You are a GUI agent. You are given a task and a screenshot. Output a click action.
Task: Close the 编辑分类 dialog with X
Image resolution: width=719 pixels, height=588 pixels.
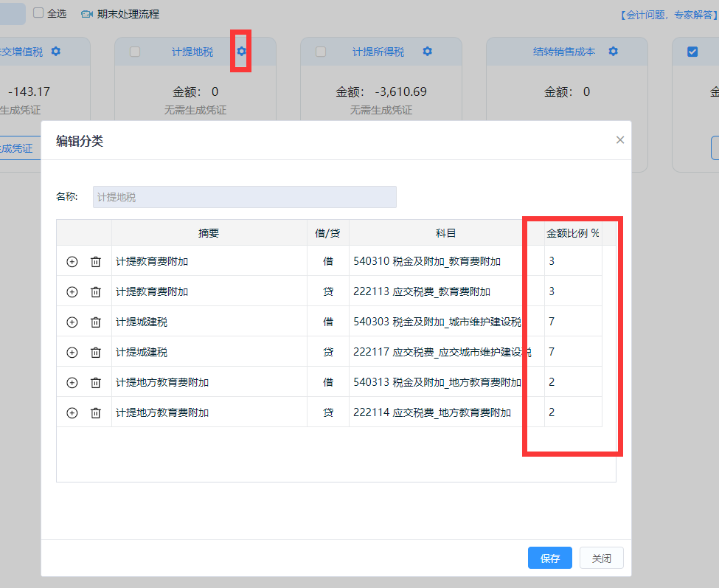[620, 140]
